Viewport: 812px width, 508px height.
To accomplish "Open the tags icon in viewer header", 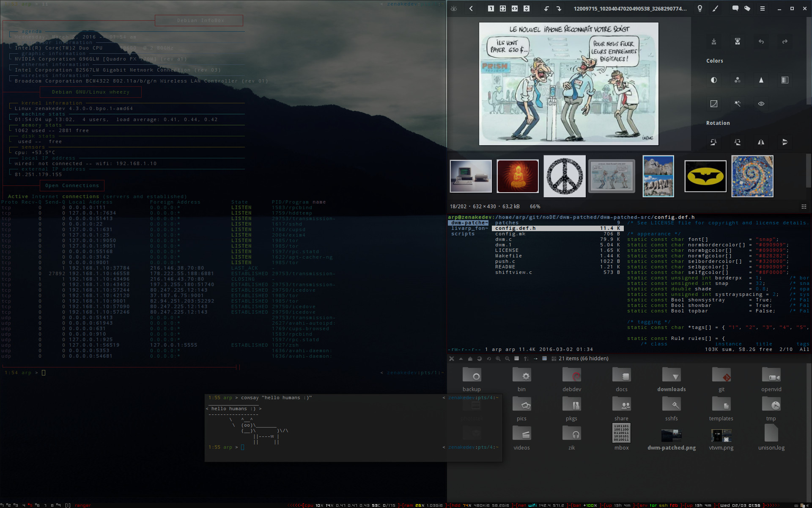I will point(747,8).
